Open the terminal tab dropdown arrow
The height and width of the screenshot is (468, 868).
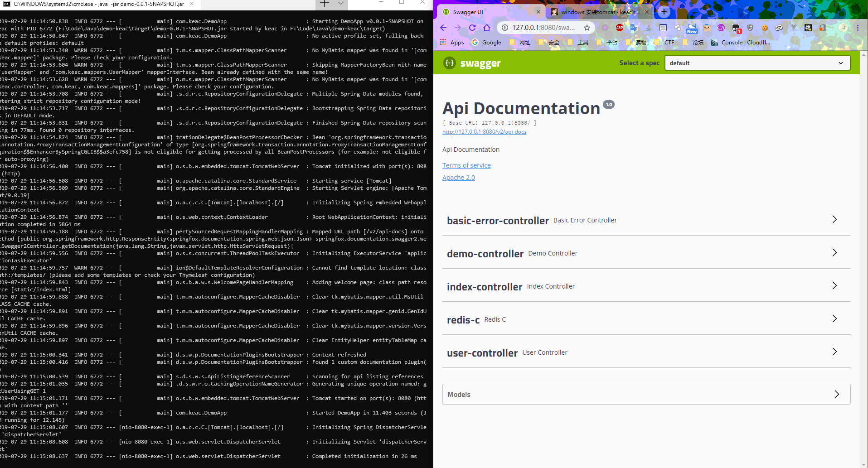(341, 4)
